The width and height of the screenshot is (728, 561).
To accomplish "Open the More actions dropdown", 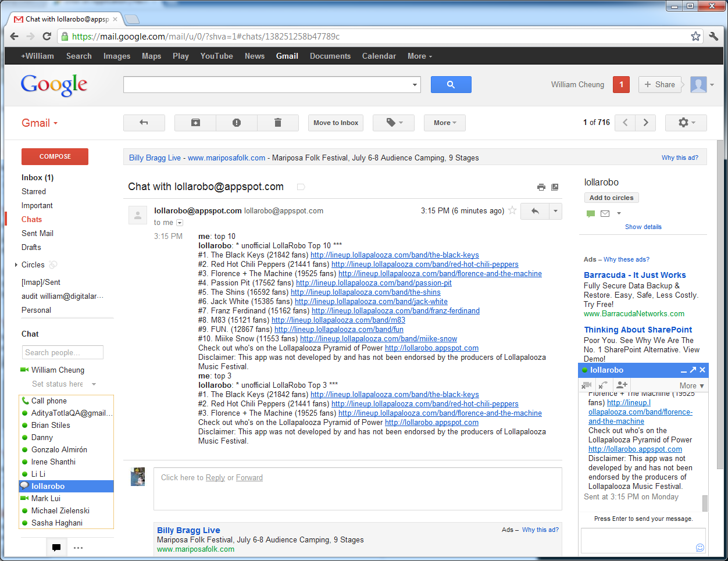I will click(445, 123).
